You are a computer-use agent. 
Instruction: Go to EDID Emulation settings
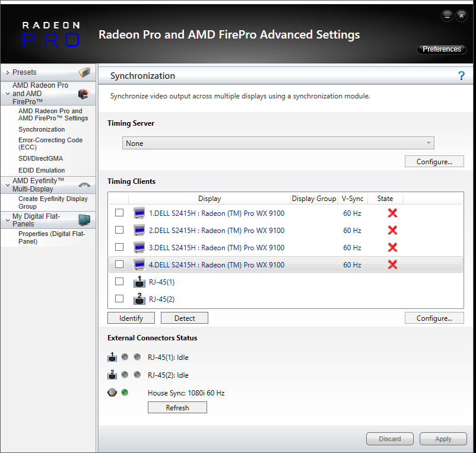pos(42,170)
